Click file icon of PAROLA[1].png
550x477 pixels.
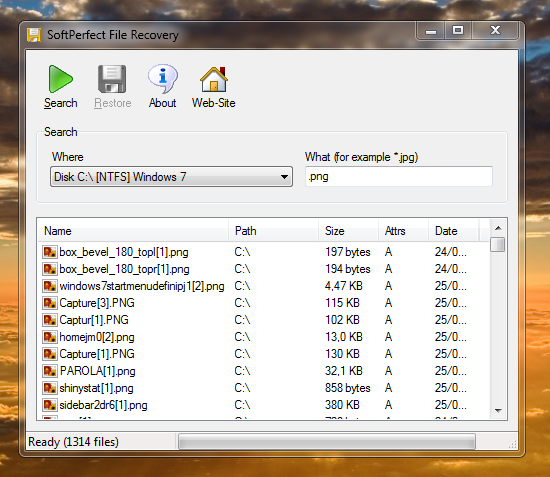pyautogui.click(x=49, y=371)
